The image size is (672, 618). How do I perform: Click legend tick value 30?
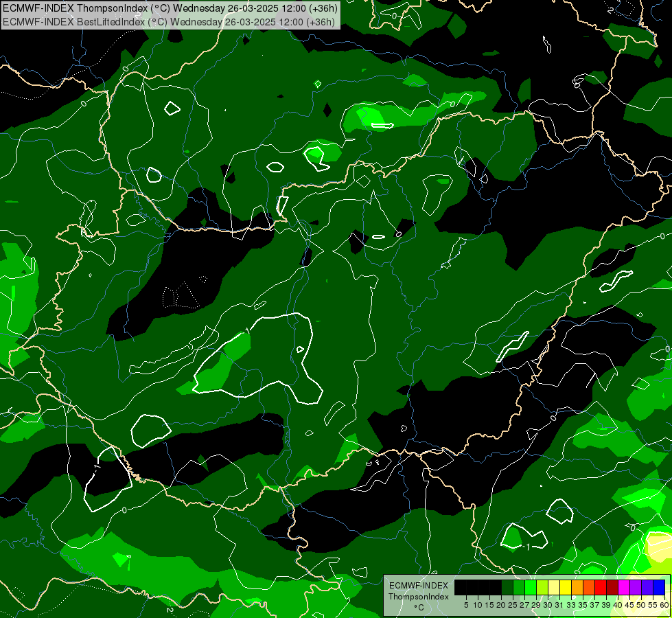tap(548, 605)
